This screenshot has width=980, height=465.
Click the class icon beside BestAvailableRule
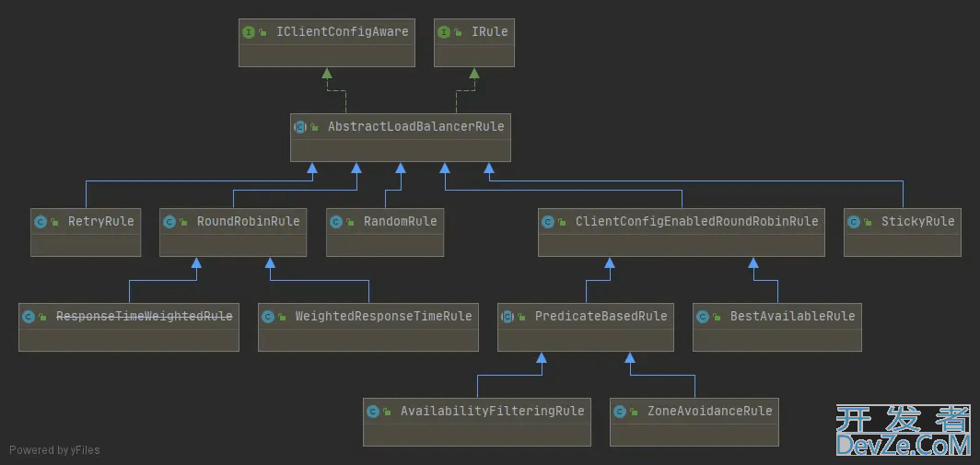pyautogui.click(x=703, y=317)
